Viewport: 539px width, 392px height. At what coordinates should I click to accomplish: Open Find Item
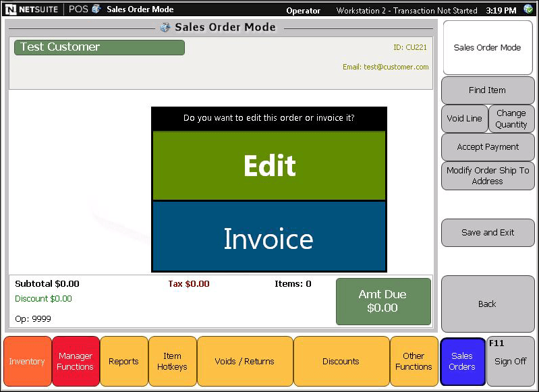point(488,90)
